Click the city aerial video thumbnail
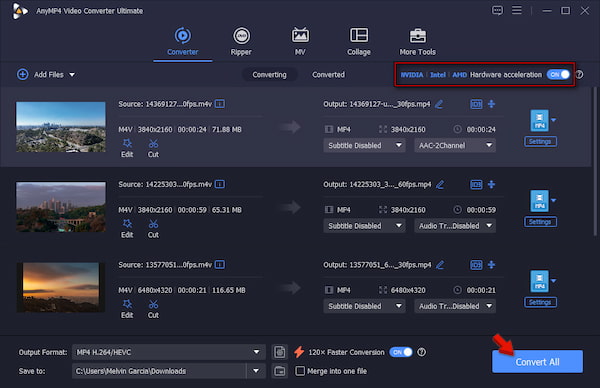This screenshot has width=600, height=388. pyautogui.click(x=61, y=127)
